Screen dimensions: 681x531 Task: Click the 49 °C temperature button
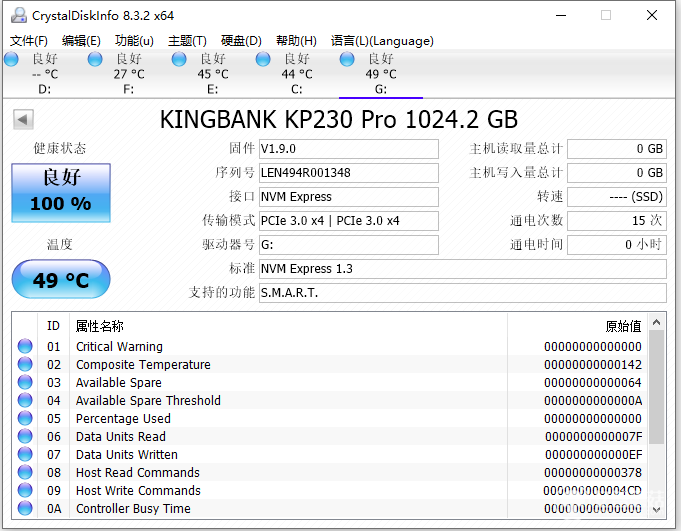pos(61,279)
